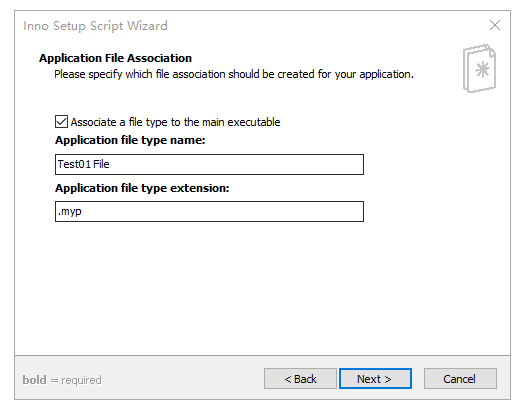Click the 'Application file type name:' label

[x=130, y=140]
